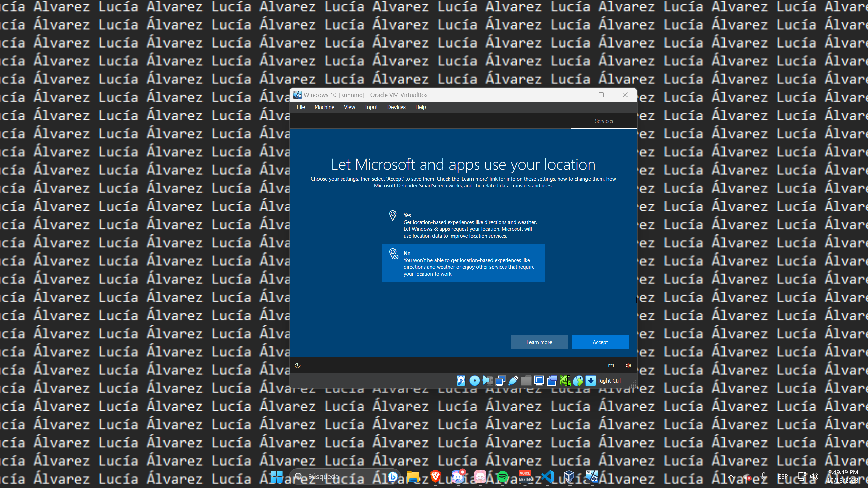This screenshot has width=868, height=488.
Task: Open the Machine menu
Action: [x=324, y=107]
